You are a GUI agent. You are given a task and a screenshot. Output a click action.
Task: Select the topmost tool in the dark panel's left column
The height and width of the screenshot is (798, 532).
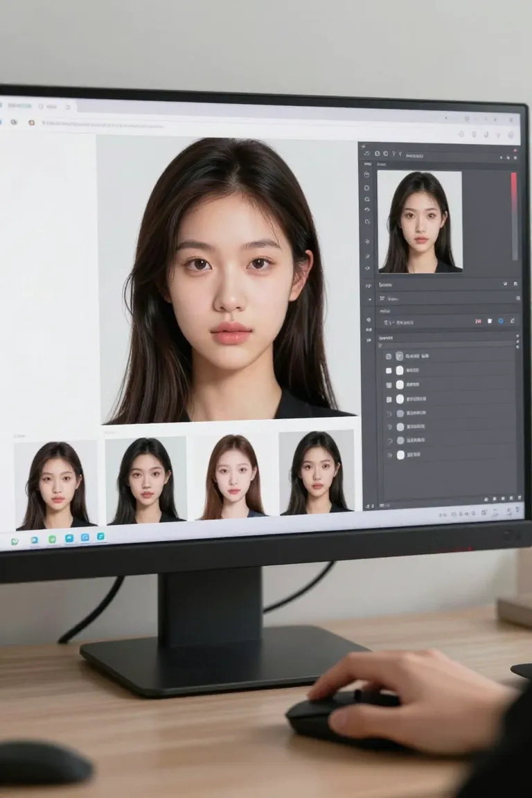pyautogui.click(x=366, y=175)
